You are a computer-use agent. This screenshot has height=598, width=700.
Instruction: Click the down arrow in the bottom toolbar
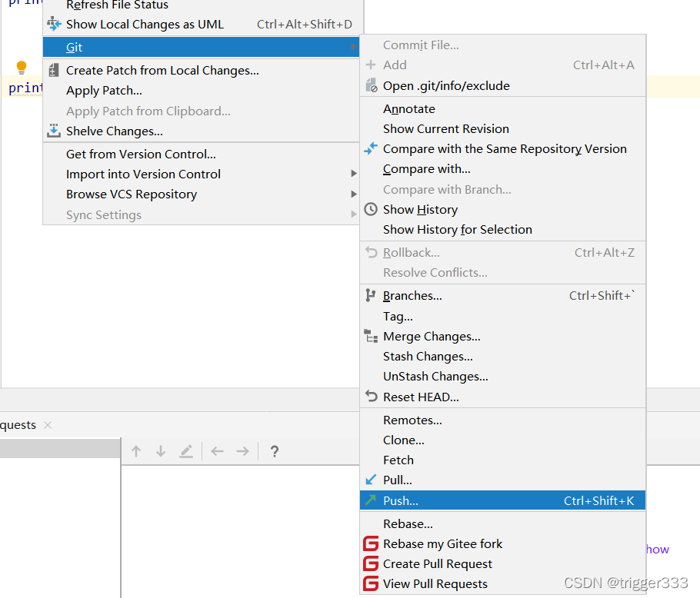click(161, 451)
